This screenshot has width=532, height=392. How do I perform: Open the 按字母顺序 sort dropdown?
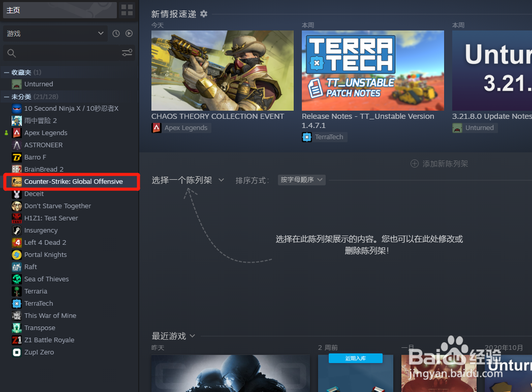pyautogui.click(x=302, y=180)
